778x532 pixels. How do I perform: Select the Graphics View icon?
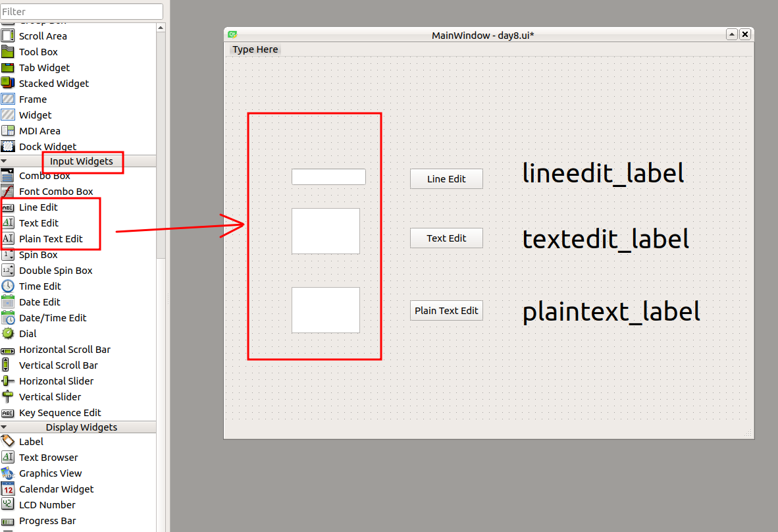pos(8,473)
